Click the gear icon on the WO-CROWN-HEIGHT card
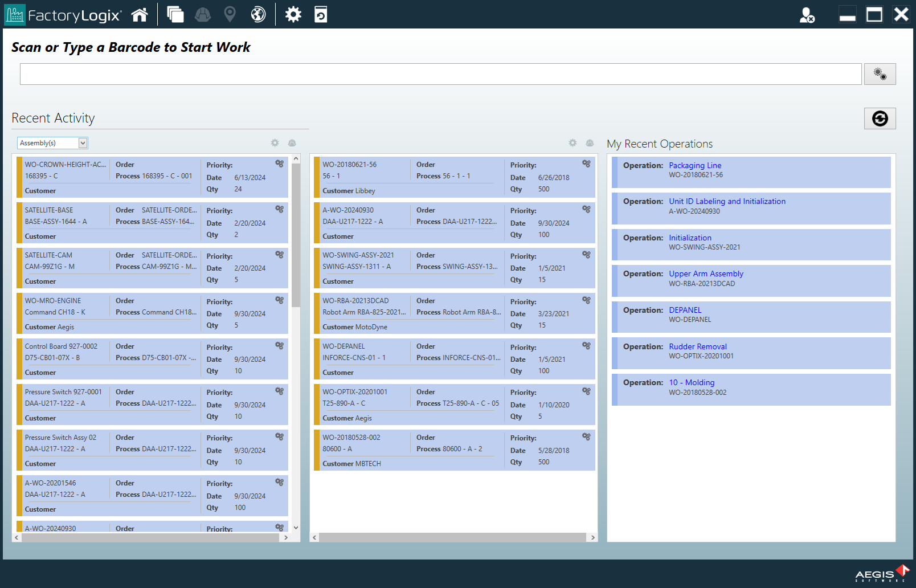Image resolution: width=916 pixels, height=588 pixels. pos(279,164)
